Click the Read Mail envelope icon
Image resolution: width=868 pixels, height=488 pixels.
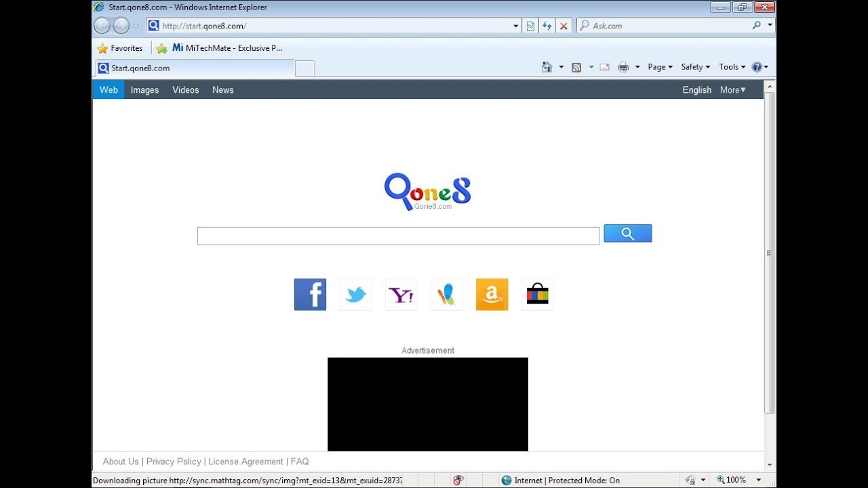[x=604, y=67]
